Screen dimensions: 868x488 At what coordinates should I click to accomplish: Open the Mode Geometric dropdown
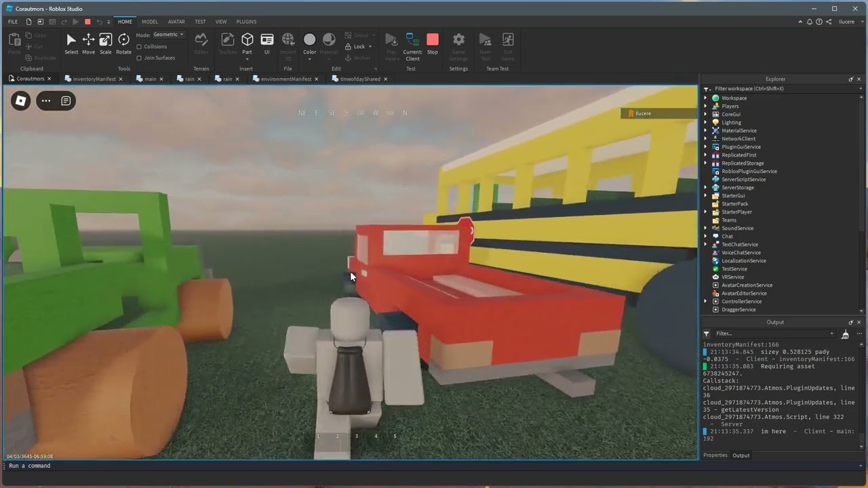[x=168, y=35]
